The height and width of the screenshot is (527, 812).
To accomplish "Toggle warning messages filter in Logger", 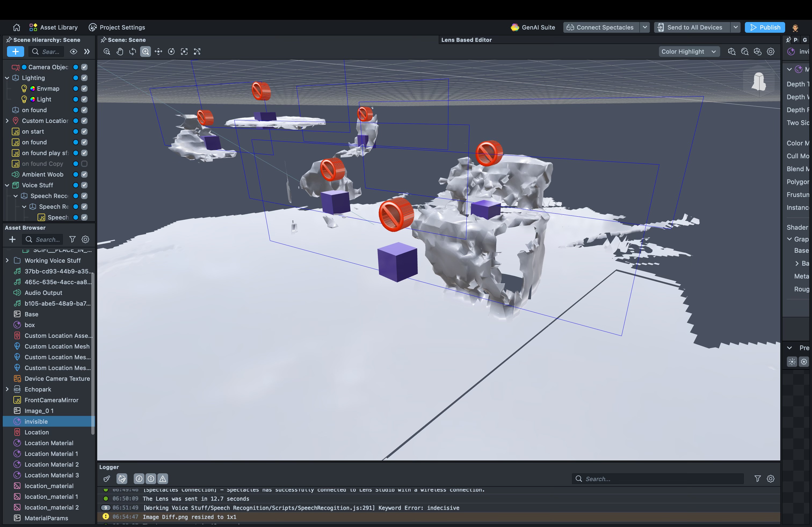I will pyautogui.click(x=163, y=479).
